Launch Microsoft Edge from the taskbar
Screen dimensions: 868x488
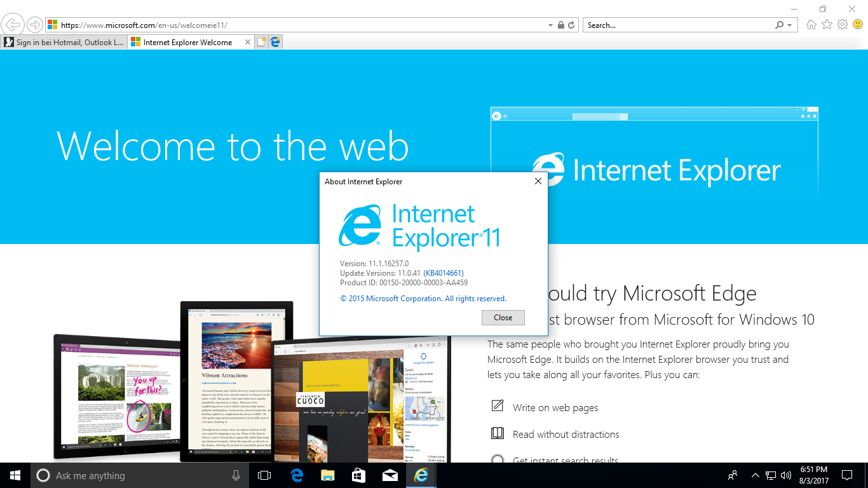296,475
